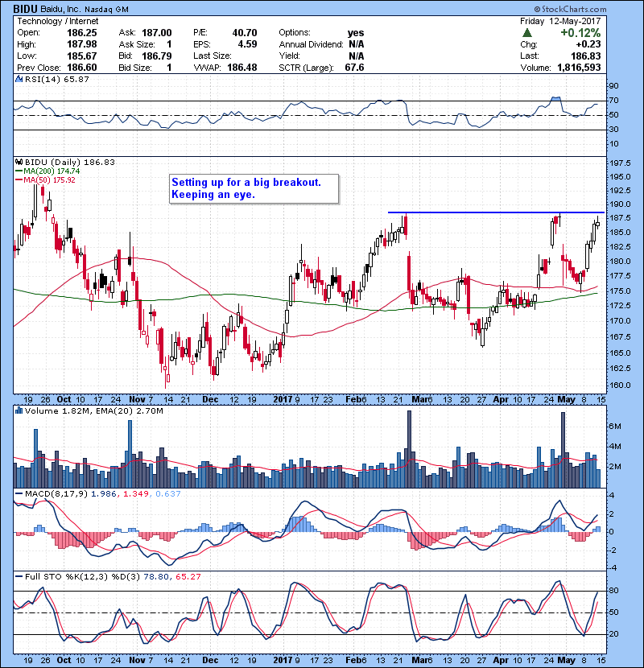
Task: Click the 'Volume 1.82M, EMA(20) 2.70M' label
Action: click(x=93, y=411)
